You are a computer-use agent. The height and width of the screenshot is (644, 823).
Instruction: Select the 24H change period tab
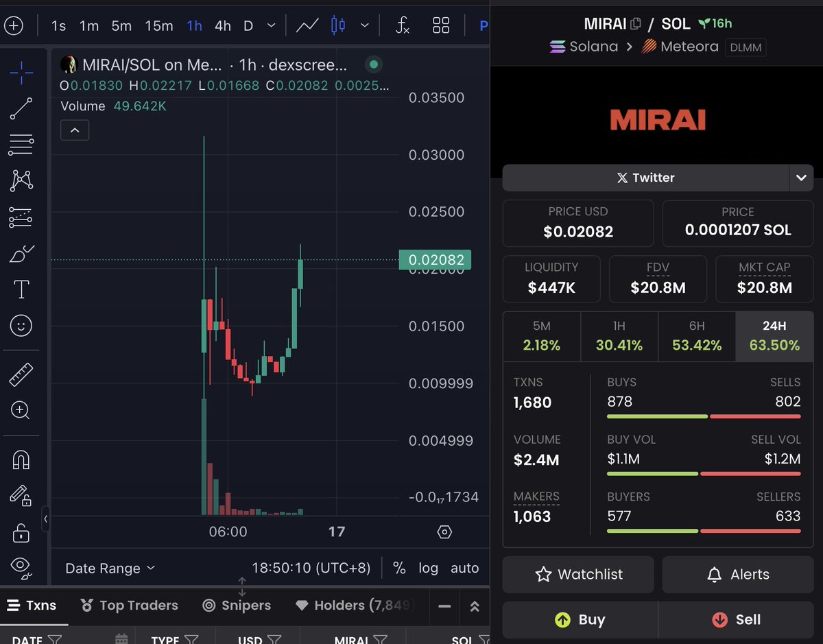click(x=774, y=336)
